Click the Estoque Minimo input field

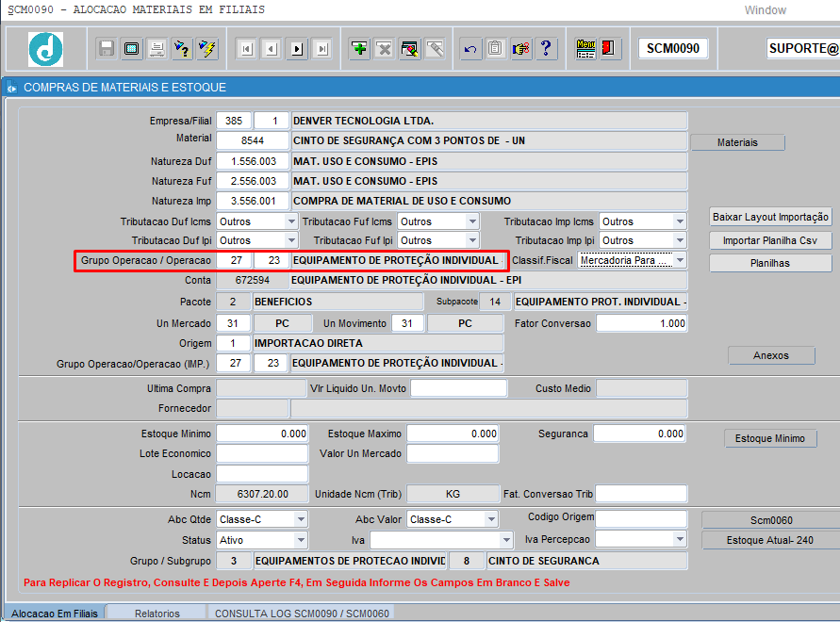262,434
